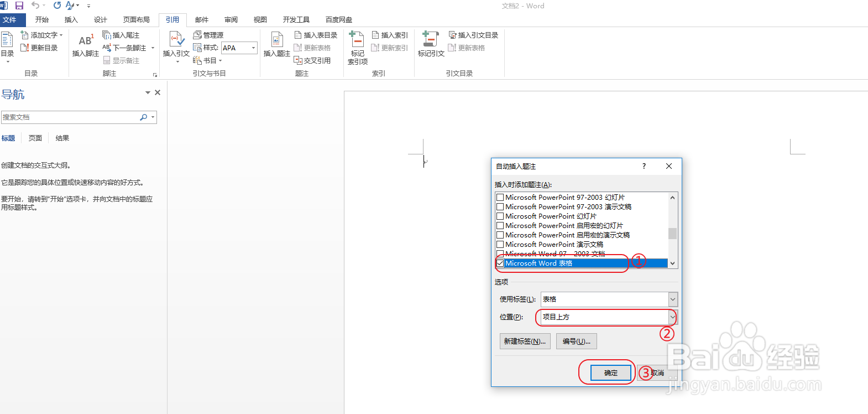Close the navigation pane with X

[158, 92]
